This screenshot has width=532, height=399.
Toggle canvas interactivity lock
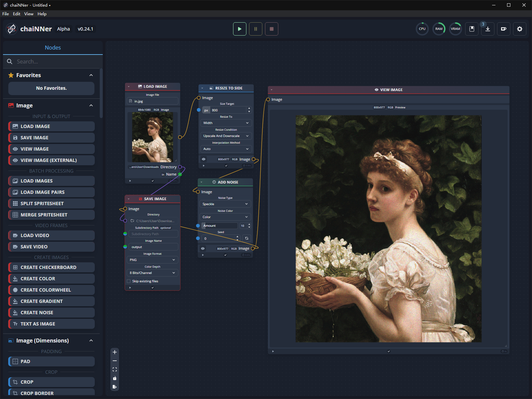coord(115,378)
